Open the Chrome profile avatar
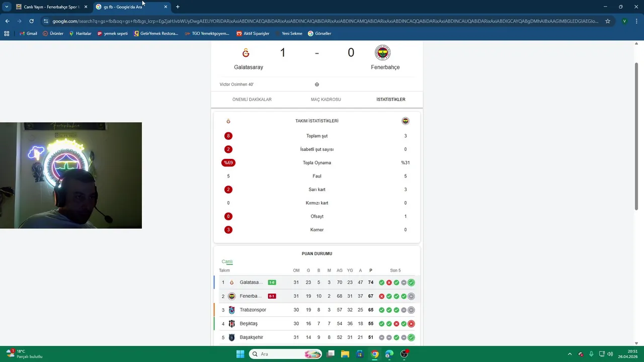This screenshot has width=644, height=362. click(624, 21)
